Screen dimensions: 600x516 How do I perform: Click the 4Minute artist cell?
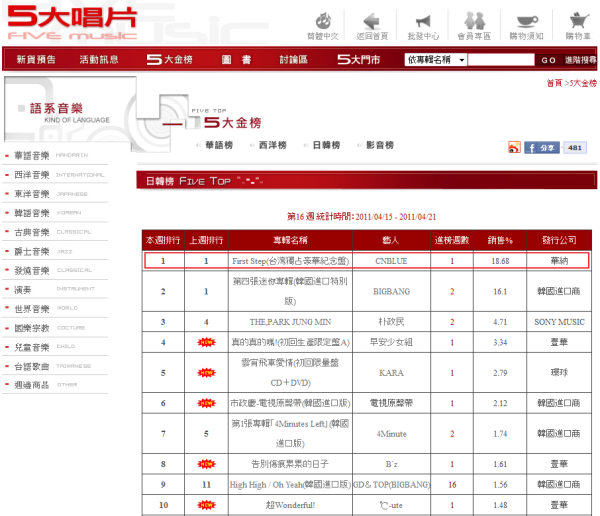pos(391,434)
